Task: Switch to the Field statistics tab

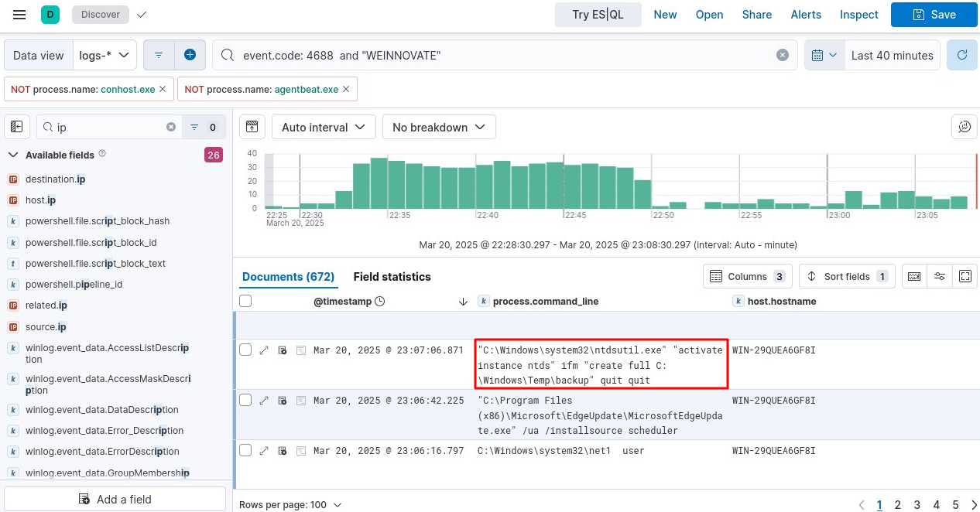Action: coord(392,276)
